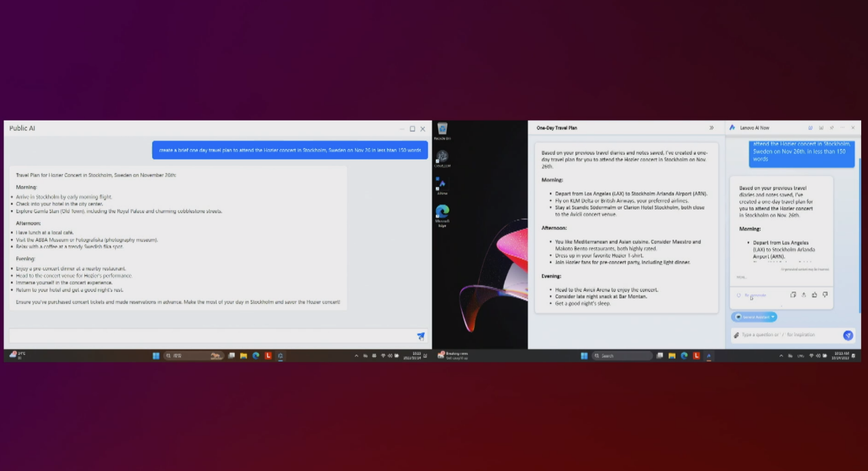Launch Edge from the Lenovo AI Now desktop taskbar
The width and height of the screenshot is (868, 471).
(x=684, y=356)
